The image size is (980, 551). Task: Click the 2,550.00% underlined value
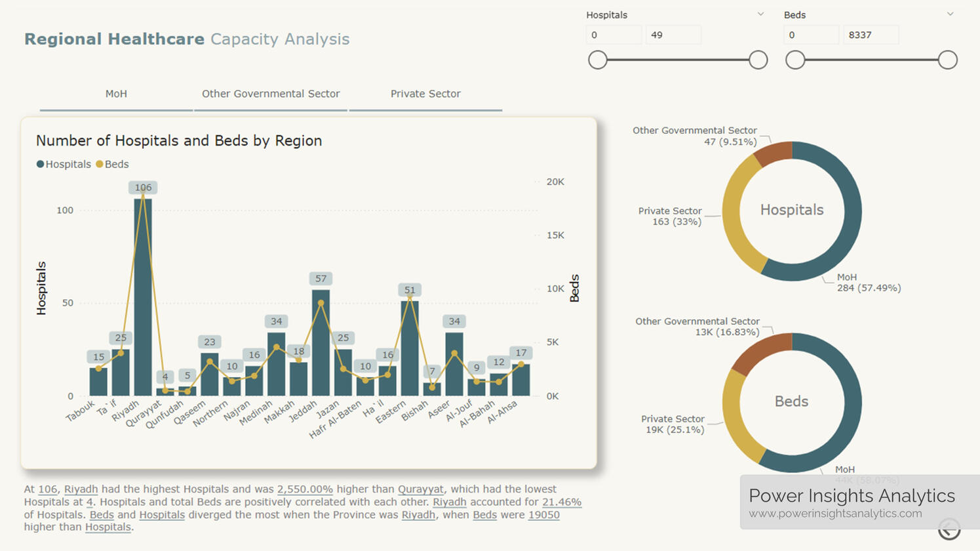pyautogui.click(x=305, y=489)
